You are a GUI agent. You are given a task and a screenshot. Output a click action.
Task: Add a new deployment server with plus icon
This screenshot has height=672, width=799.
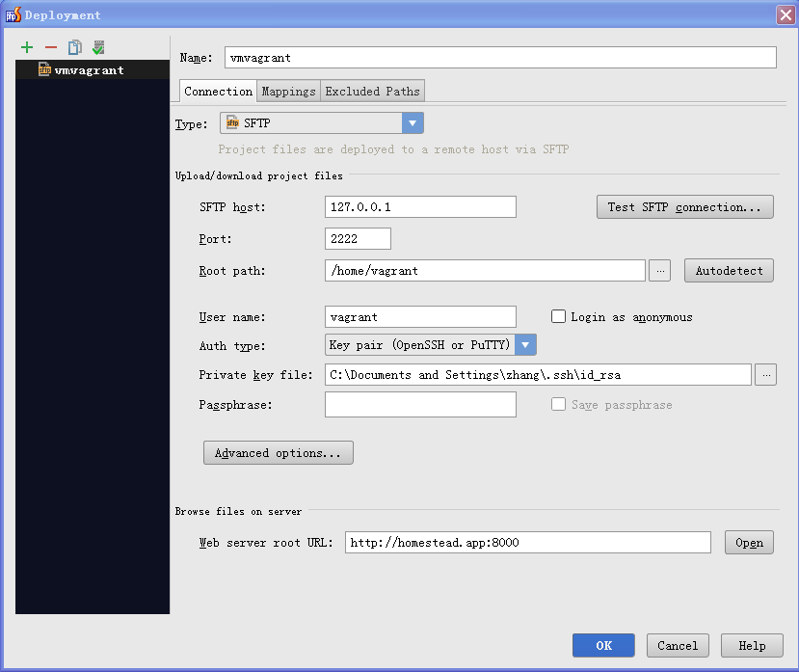click(27, 47)
